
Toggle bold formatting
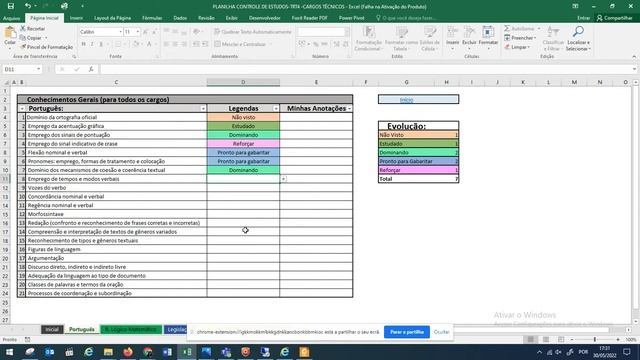point(83,44)
